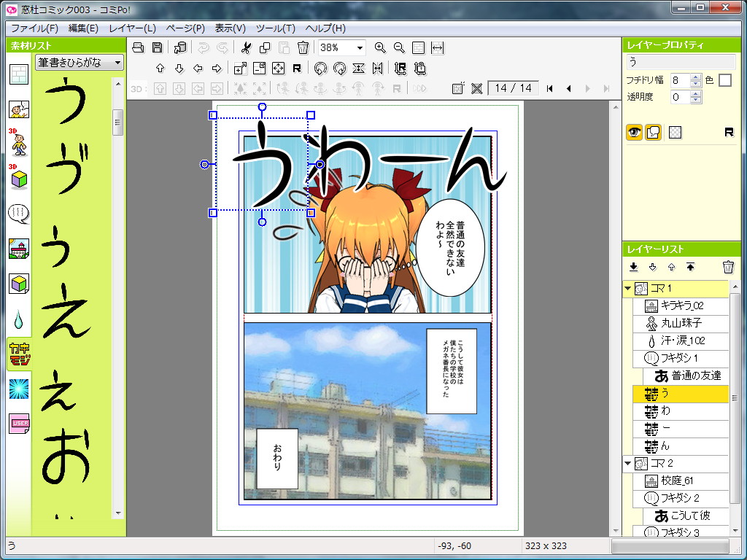Select the blue burst effect category
Viewport: 747px width, 560px height.
[19, 389]
